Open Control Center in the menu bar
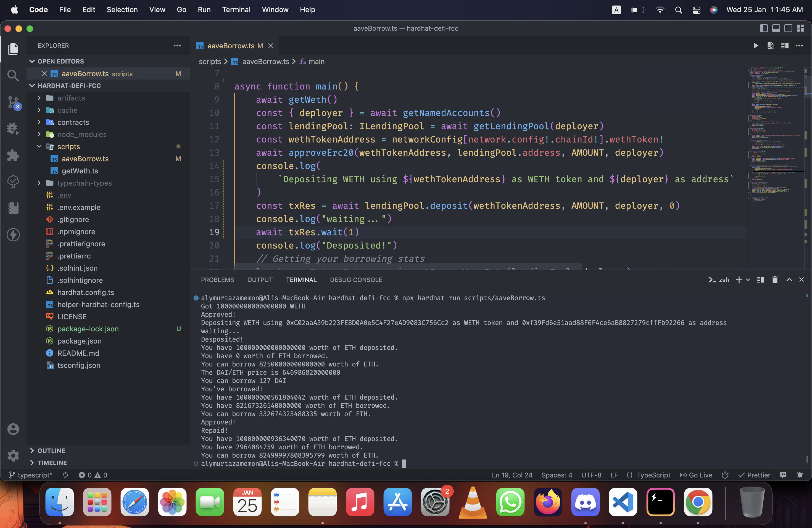This screenshot has height=528, width=812. [x=696, y=10]
